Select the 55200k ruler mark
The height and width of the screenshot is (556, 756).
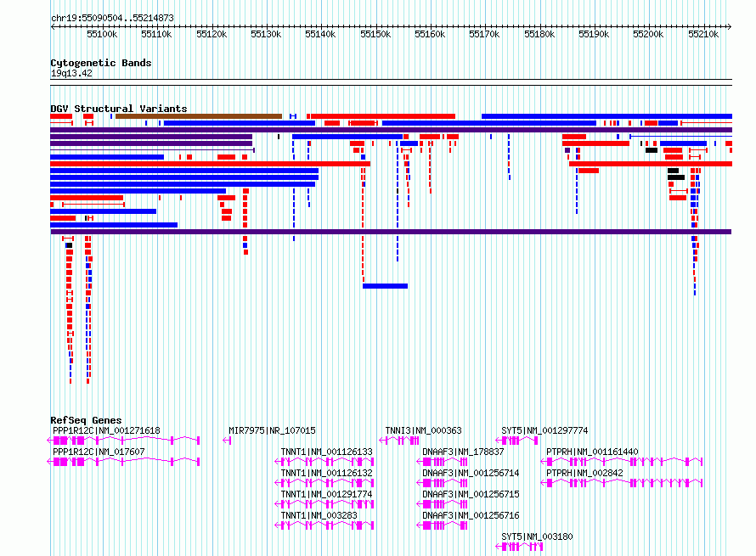[x=648, y=34]
